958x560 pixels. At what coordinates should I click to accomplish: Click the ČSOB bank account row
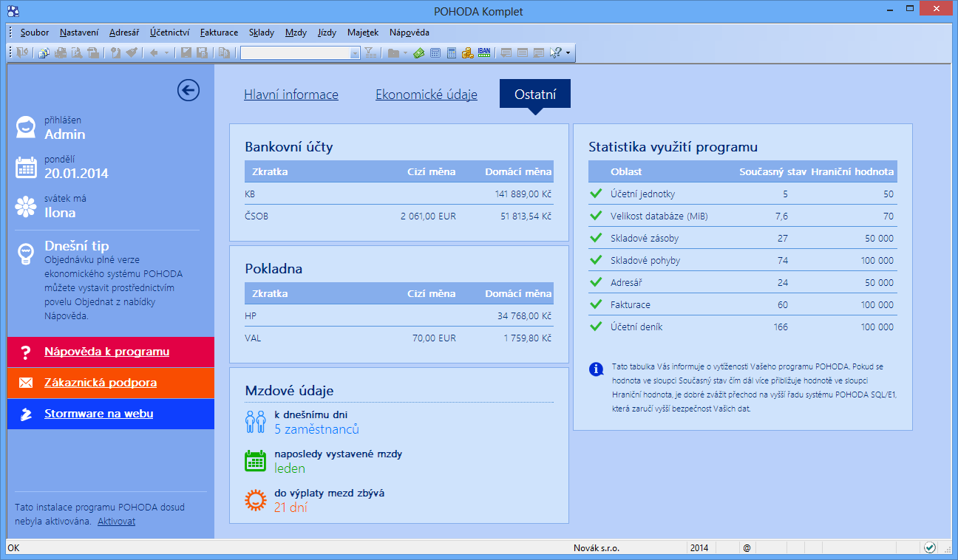(x=398, y=216)
